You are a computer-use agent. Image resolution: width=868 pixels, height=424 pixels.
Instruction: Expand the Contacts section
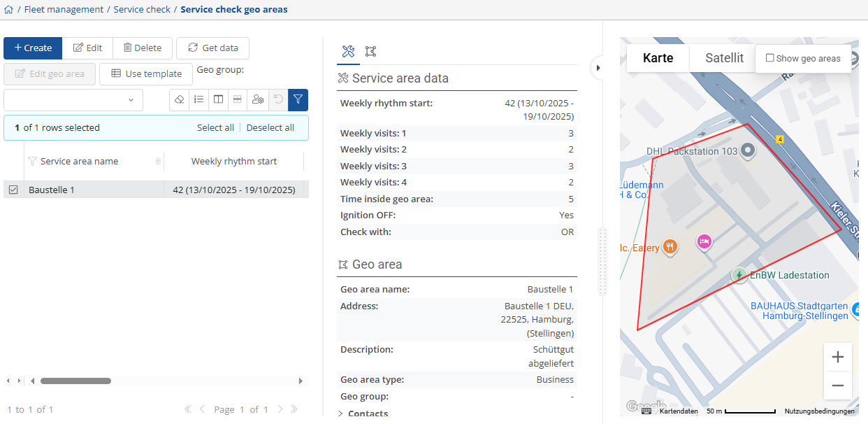tap(340, 414)
